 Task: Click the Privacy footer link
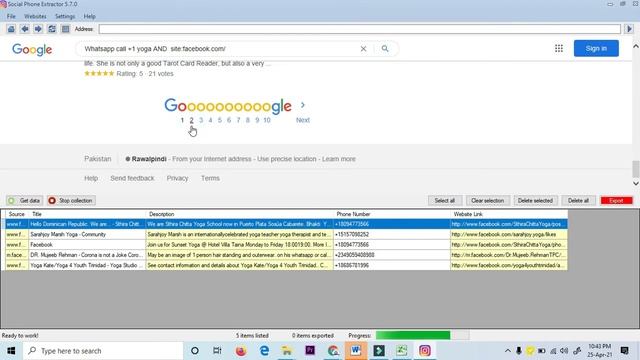[x=177, y=178]
